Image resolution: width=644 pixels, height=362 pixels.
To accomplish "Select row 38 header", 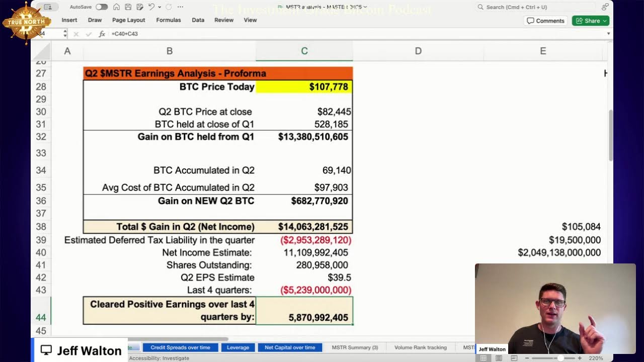I will (41, 227).
